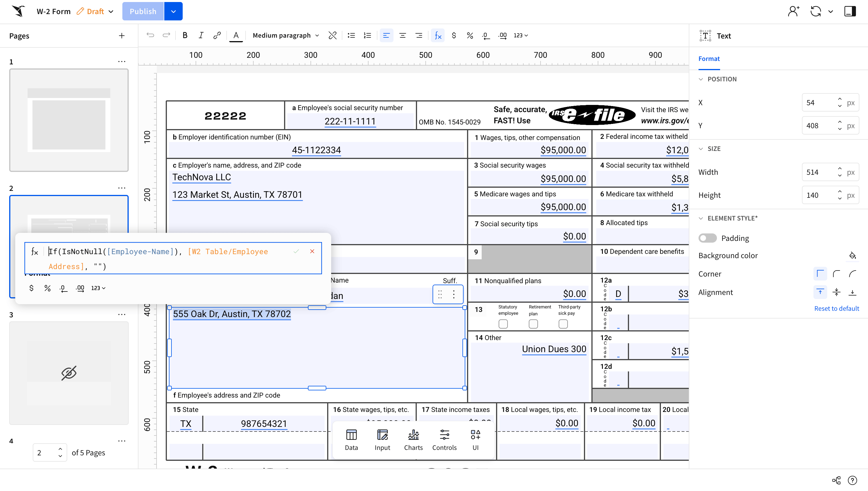The height and width of the screenshot is (491, 868).
Task: Switch to the Format tab
Action: pyautogui.click(x=709, y=59)
